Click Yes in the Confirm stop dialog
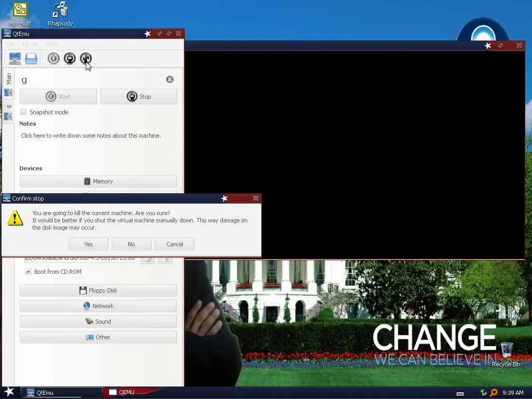 point(88,244)
